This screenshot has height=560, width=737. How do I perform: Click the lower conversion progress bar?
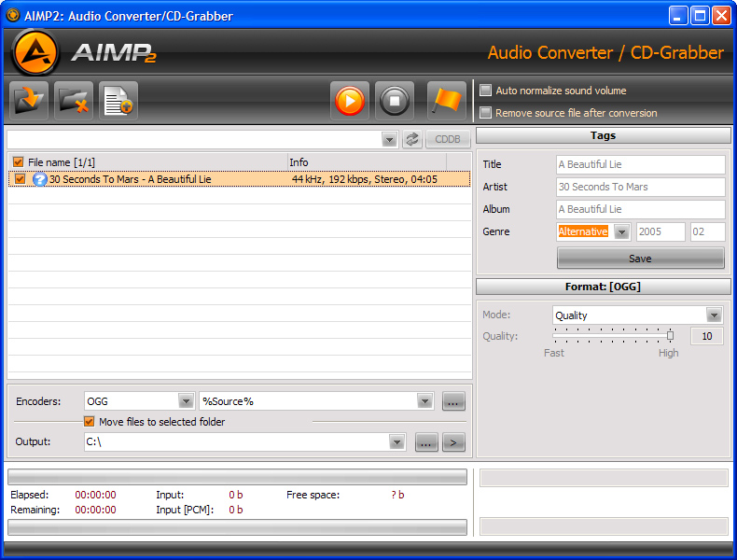(x=237, y=527)
